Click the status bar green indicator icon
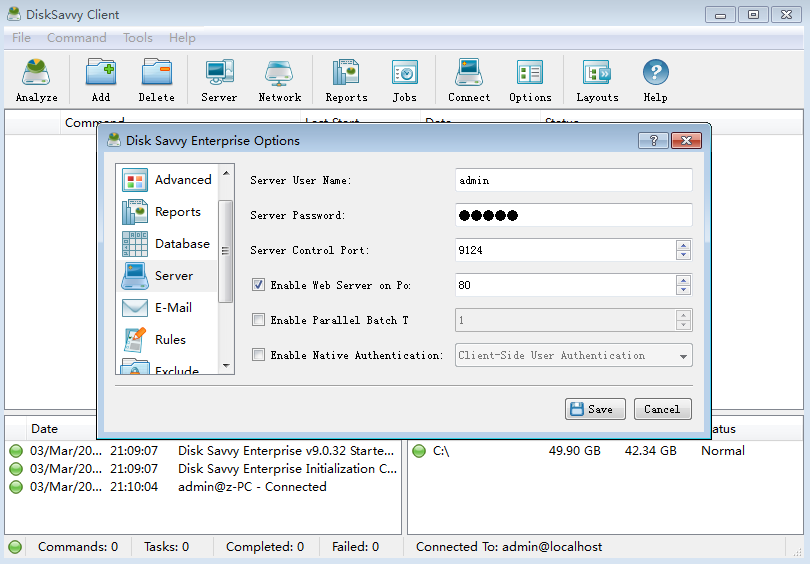Viewport: 810px width, 564px height. pos(15,547)
